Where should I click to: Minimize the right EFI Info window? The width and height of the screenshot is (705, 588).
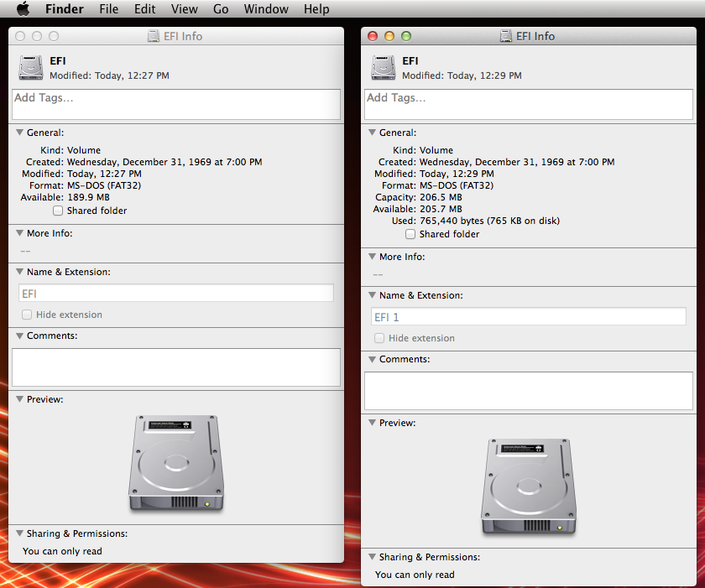click(389, 36)
